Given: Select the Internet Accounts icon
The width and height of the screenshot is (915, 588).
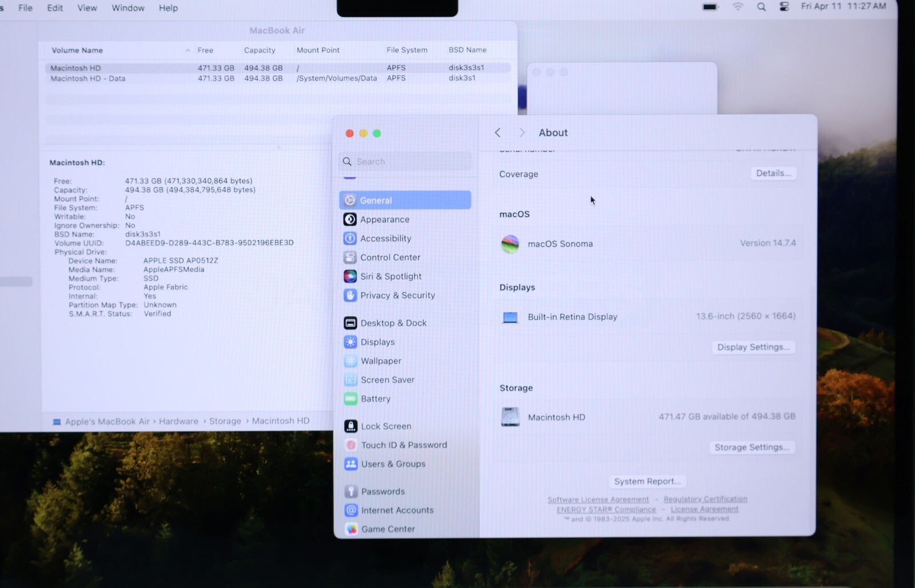Looking at the screenshot, I should click(351, 510).
